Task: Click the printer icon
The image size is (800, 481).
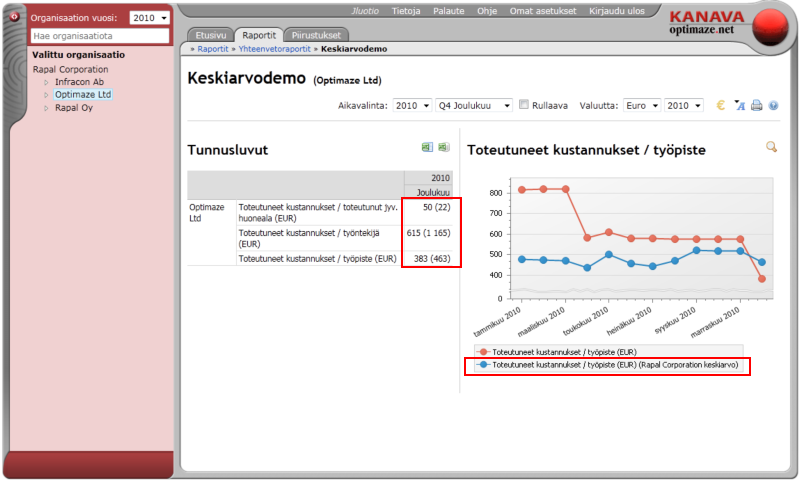Action: [757, 105]
